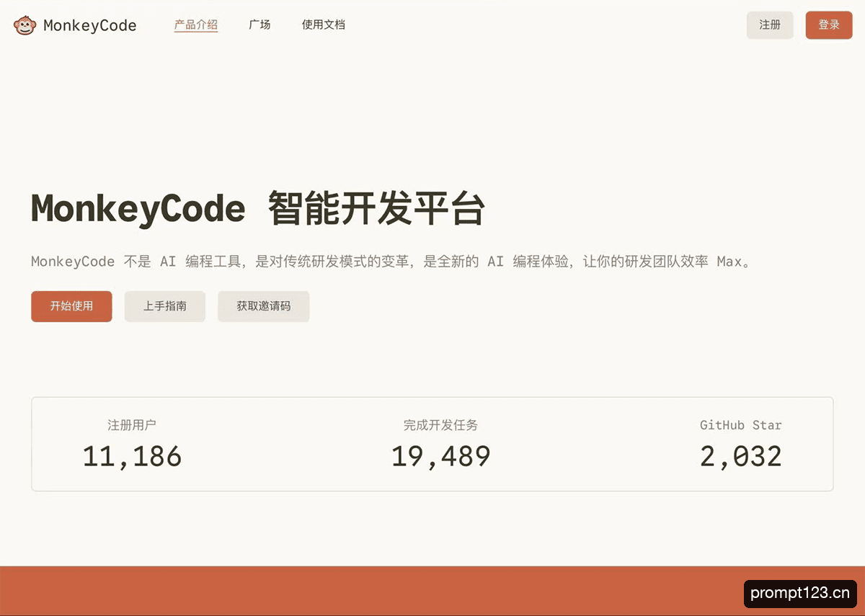The width and height of the screenshot is (865, 616).
Task: Click the 2,032 GitHub star count
Action: [x=741, y=457]
